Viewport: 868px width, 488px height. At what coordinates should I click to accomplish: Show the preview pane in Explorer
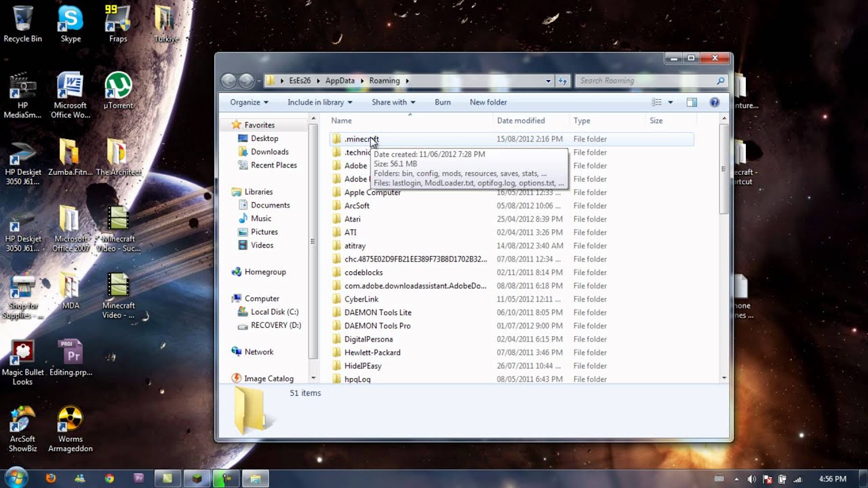coord(692,102)
